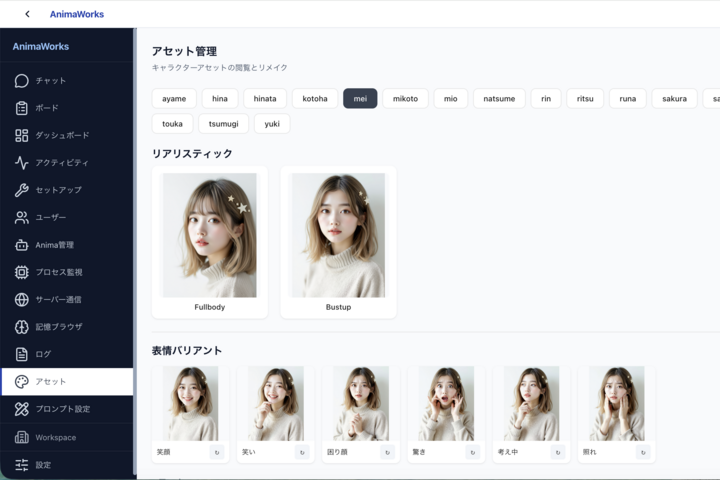This screenshot has width=720, height=480.
Task: Open the 考え中 expression thumbnail image
Action: pos(531,403)
